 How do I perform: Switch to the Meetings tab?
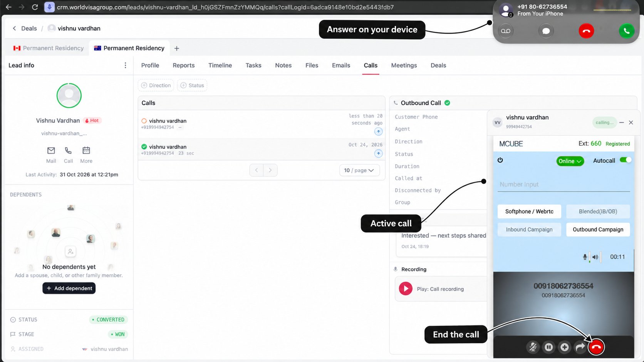404,65
